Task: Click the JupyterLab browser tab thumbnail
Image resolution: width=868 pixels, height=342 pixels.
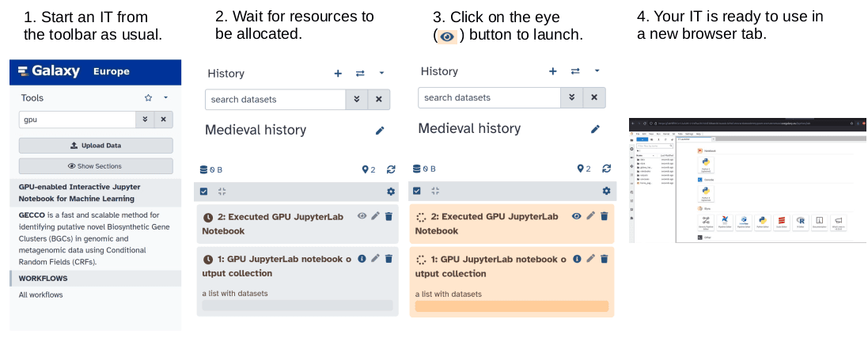Action: (x=749, y=180)
